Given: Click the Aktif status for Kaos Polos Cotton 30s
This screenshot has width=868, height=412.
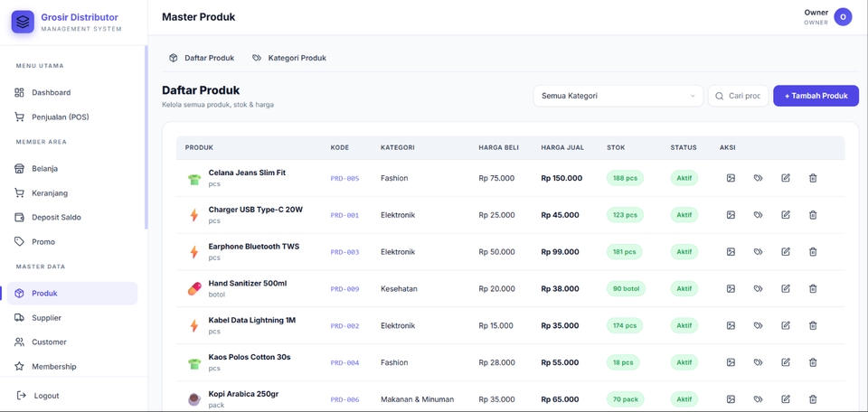Looking at the screenshot, I should pyautogui.click(x=684, y=362).
